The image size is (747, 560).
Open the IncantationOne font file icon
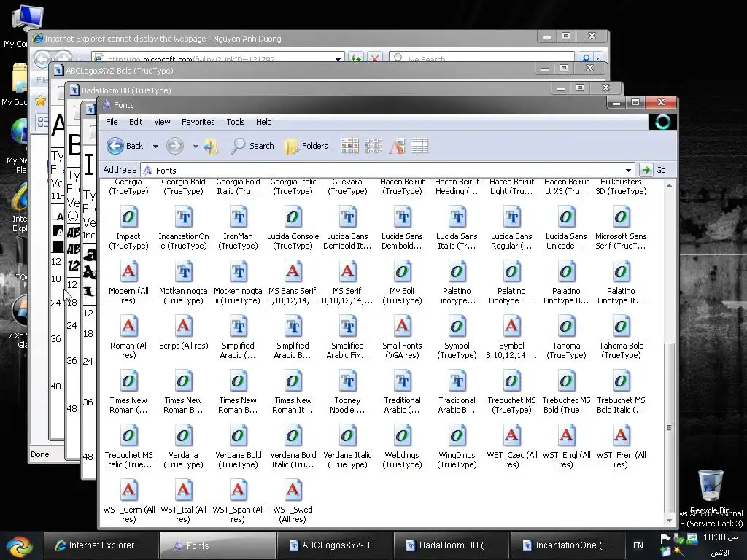pos(183,217)
